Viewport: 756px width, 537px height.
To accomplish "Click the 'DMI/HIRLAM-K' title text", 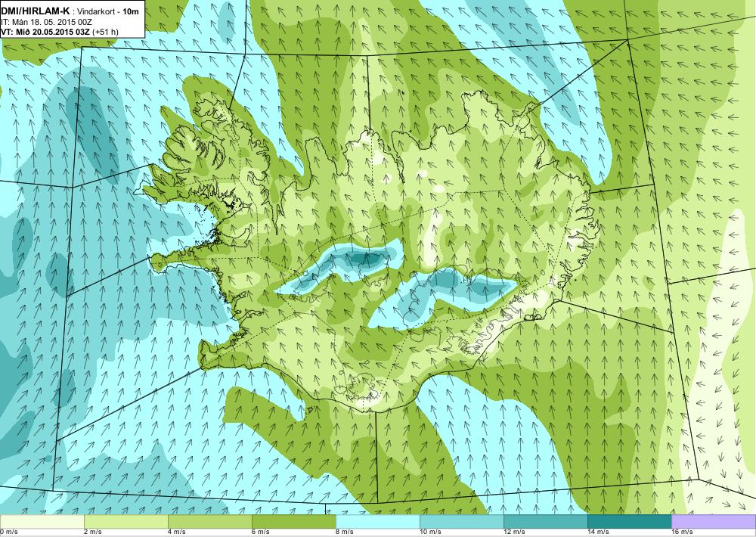I will tap(36, 11).
